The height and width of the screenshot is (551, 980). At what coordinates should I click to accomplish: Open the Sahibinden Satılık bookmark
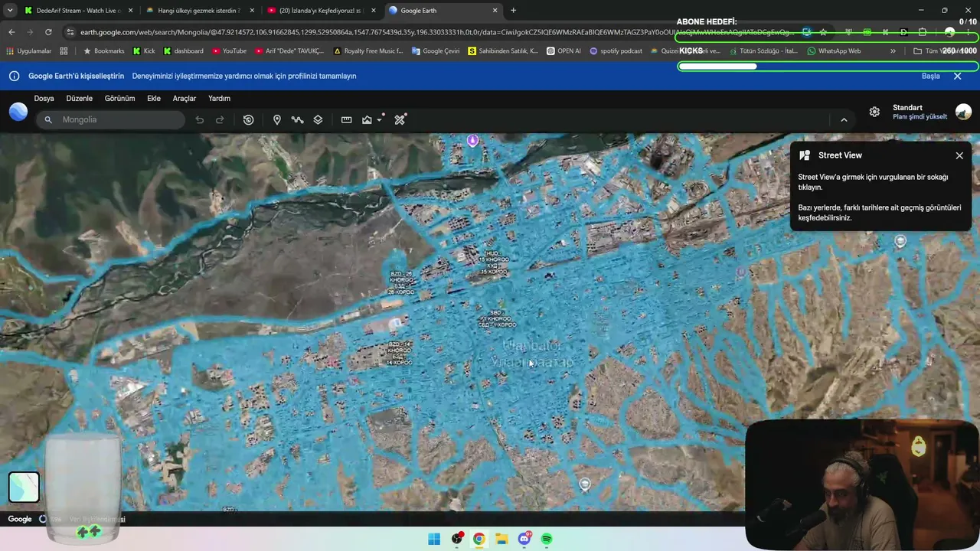tap(502, 51)
